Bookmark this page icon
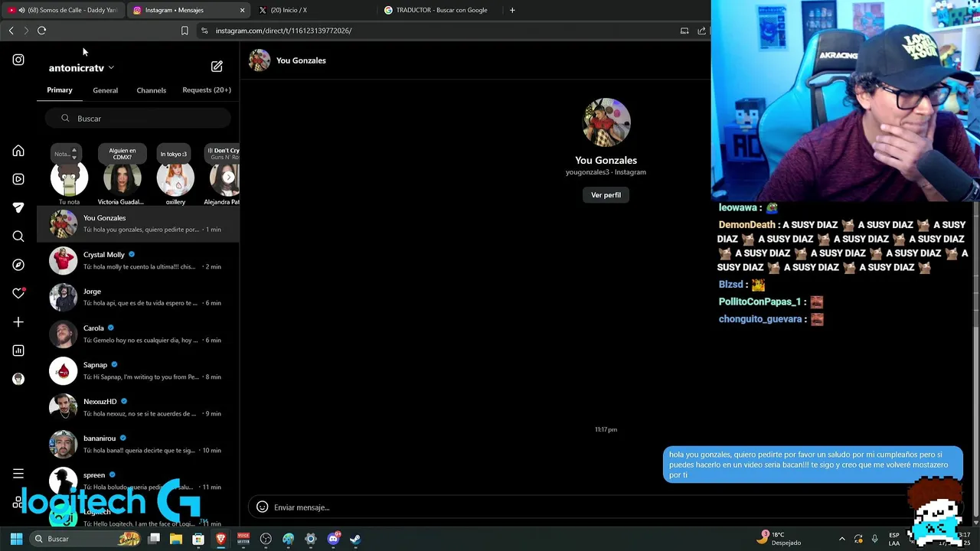980x551 pixels. click(185, 31)
